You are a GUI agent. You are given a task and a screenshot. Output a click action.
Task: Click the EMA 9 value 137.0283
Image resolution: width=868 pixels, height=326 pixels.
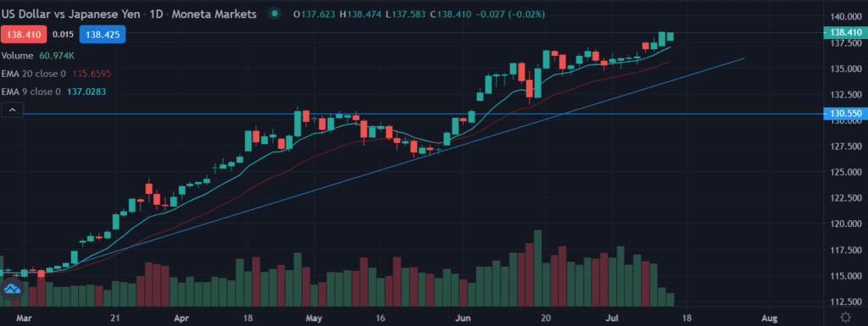[x=86, y=91]
